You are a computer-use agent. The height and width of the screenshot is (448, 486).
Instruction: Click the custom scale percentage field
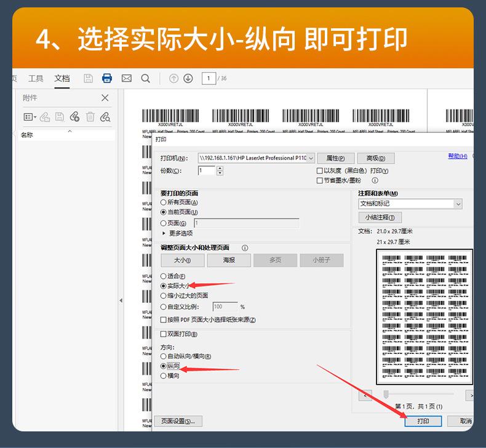(225, 306)
